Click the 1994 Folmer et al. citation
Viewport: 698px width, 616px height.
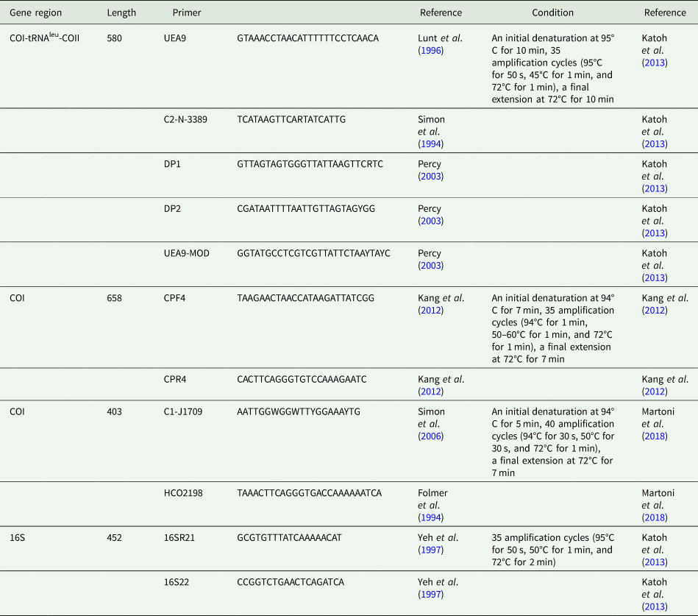430,517
